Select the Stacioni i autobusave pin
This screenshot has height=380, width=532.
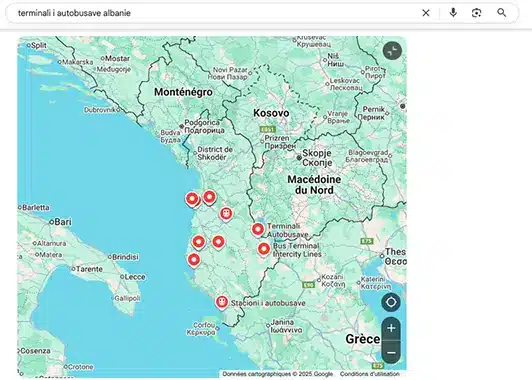(x=222, y=302)
